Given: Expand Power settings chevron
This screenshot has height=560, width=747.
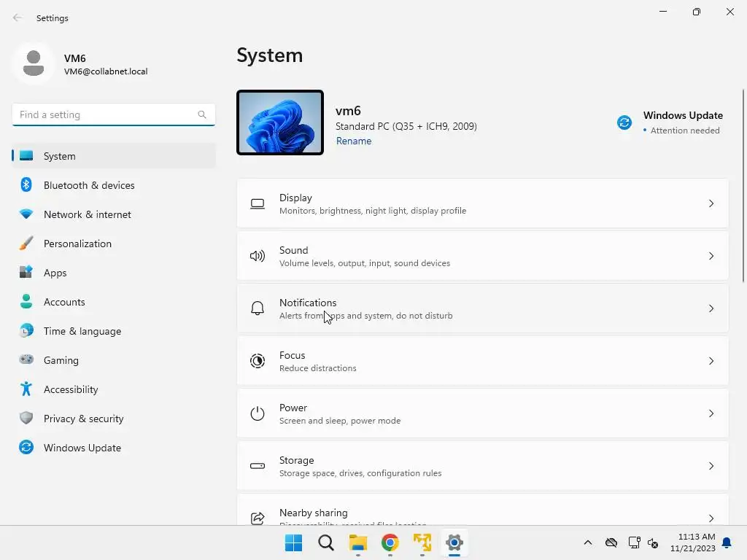Looking at the screenshot, I should [x=711, y=413].
